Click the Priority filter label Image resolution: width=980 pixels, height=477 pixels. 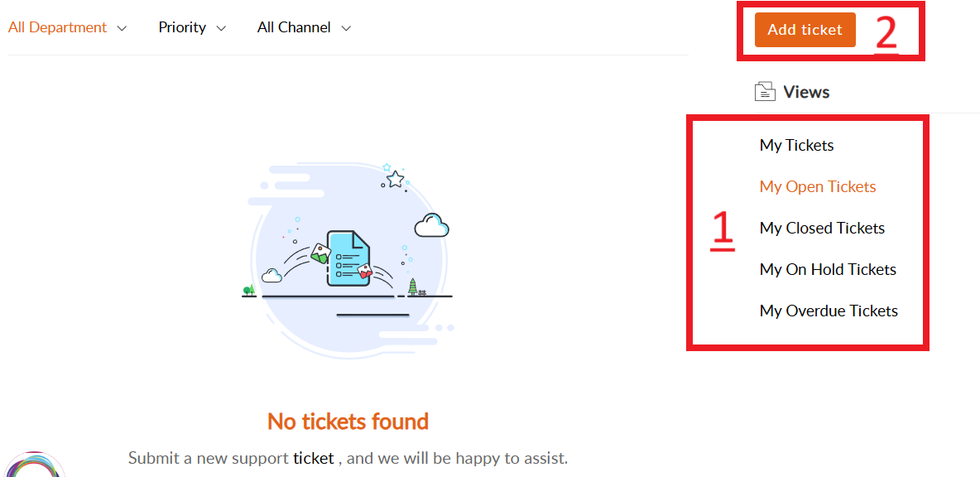(182, 27)
